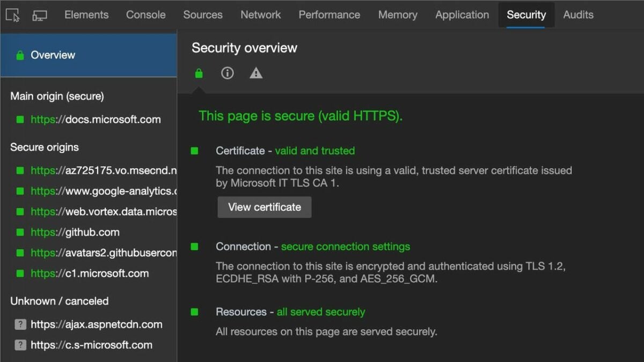Click the warning triangle icon under Security overview

click(256, 73)
